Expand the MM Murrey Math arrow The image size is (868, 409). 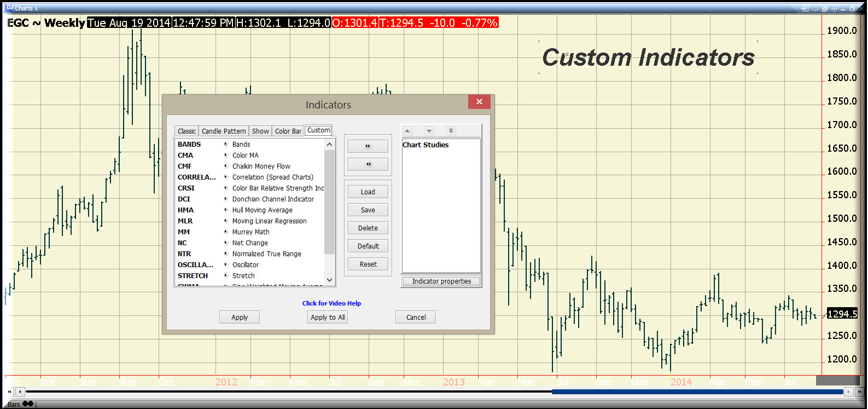click(x=225, y=232)
